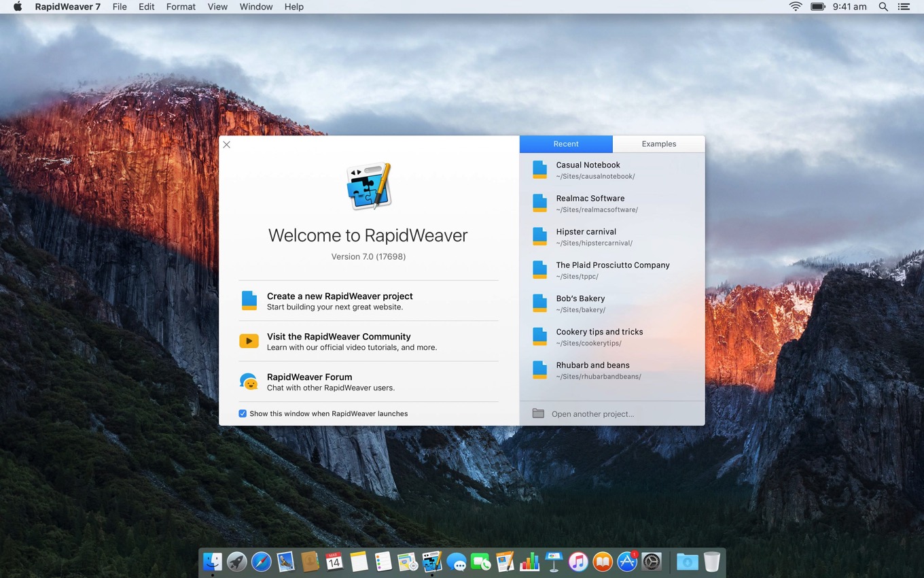Screen dimensions: 924x578
Task: Click the folder icon beside Open another project
Action: coord(538,413)
